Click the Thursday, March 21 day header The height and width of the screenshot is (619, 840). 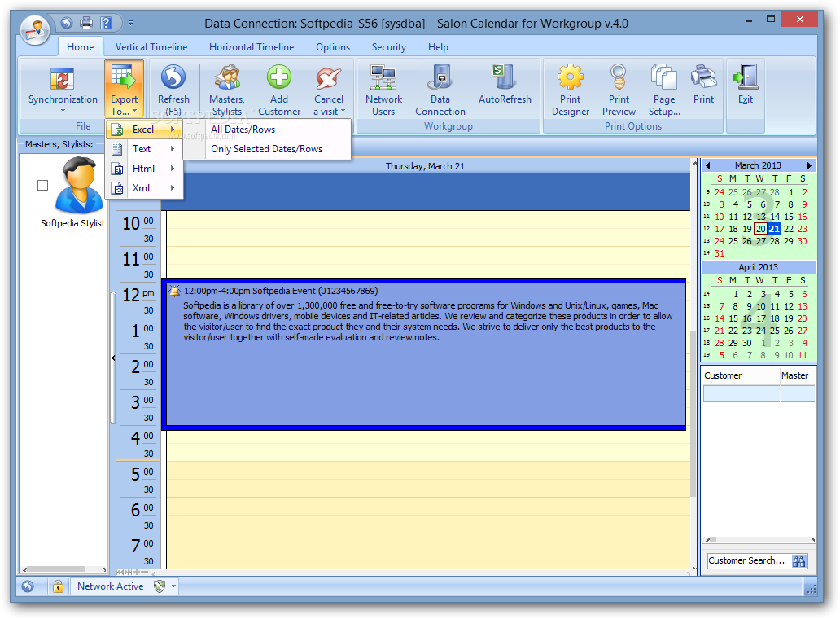[x=426, y=166]
